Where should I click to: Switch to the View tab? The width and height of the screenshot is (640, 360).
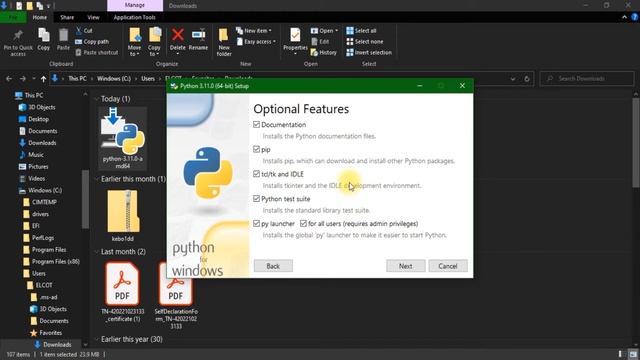click(x=93, y=18)
